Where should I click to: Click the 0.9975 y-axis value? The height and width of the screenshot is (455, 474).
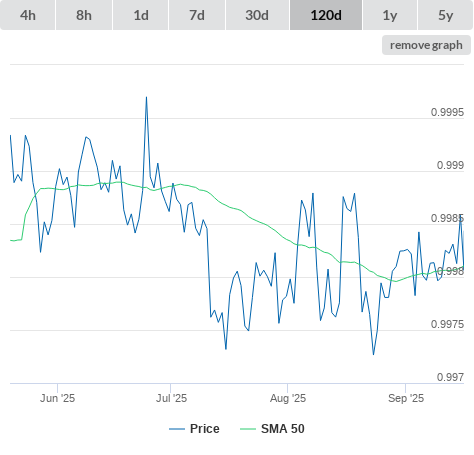pyautogui.click(x=447, y=324)
